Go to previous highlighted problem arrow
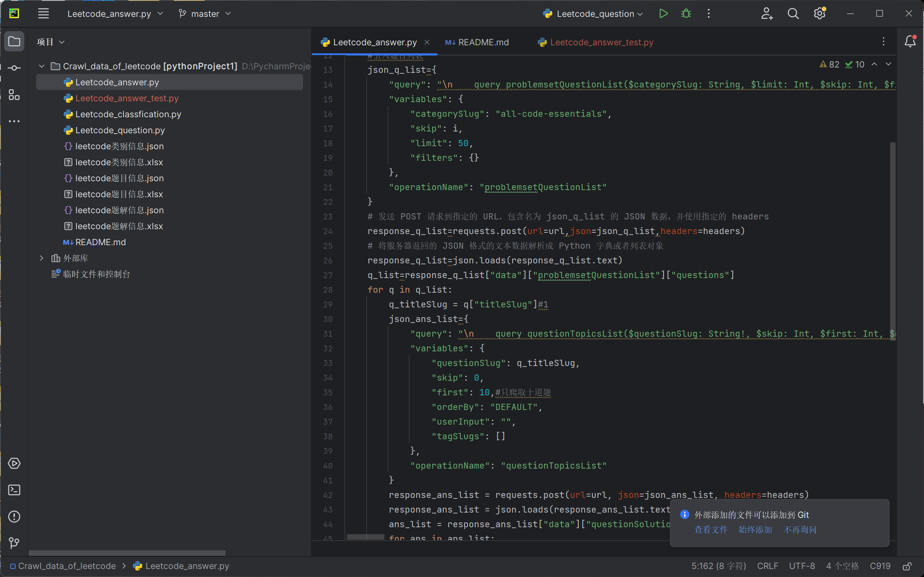The width and height of the screenshot is (924, 577). coord(874,64)
